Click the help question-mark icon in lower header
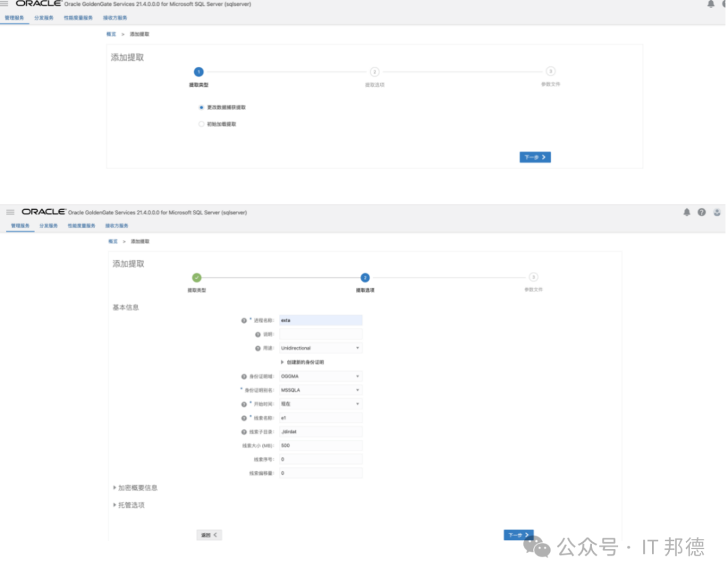The width and height of the screenshot is (728, 576). (702, 212)
